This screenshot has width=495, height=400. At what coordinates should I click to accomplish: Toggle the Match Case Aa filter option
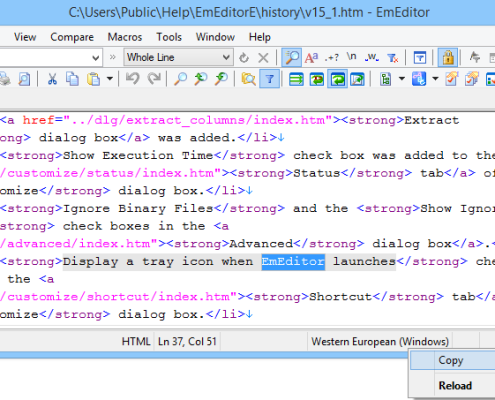311,58
